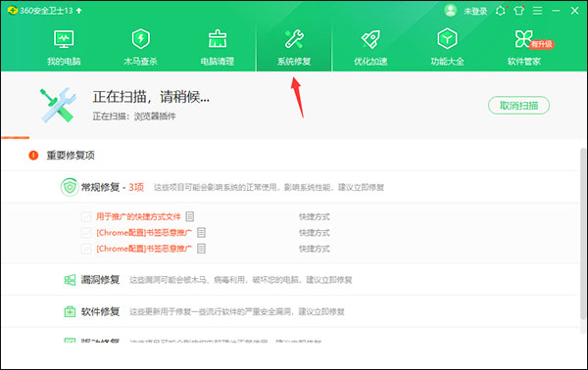Click 未登录 login text
The width and height of the screenshot is (588, 370).
[475, 11]
